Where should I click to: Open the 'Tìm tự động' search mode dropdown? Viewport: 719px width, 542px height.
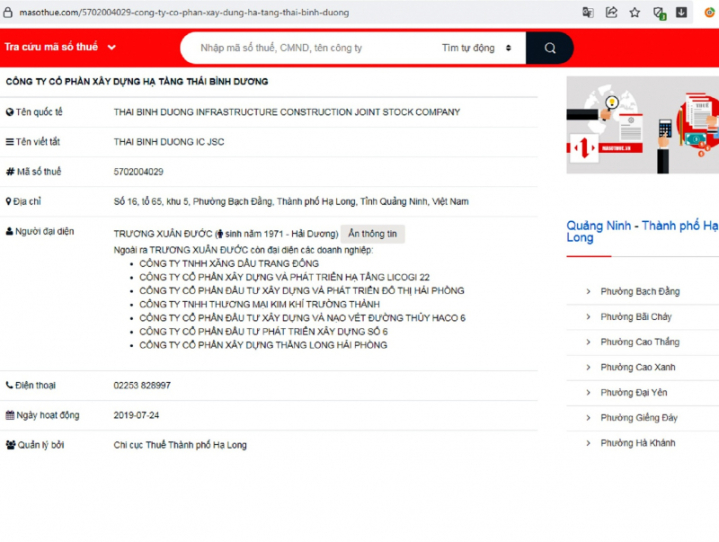point(476,48)
